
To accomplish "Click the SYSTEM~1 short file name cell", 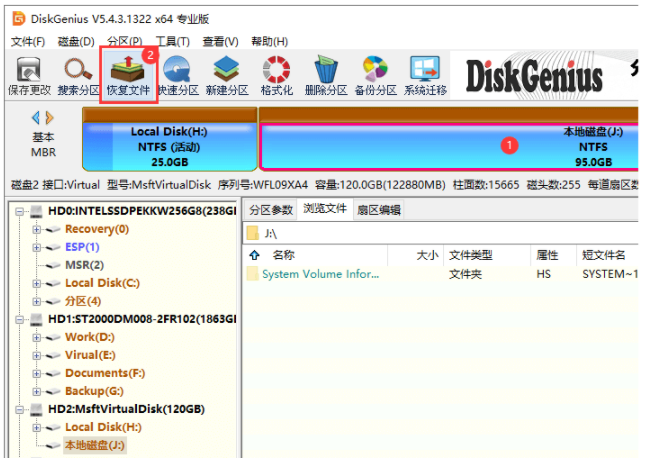I will click(x=610, y=274).
